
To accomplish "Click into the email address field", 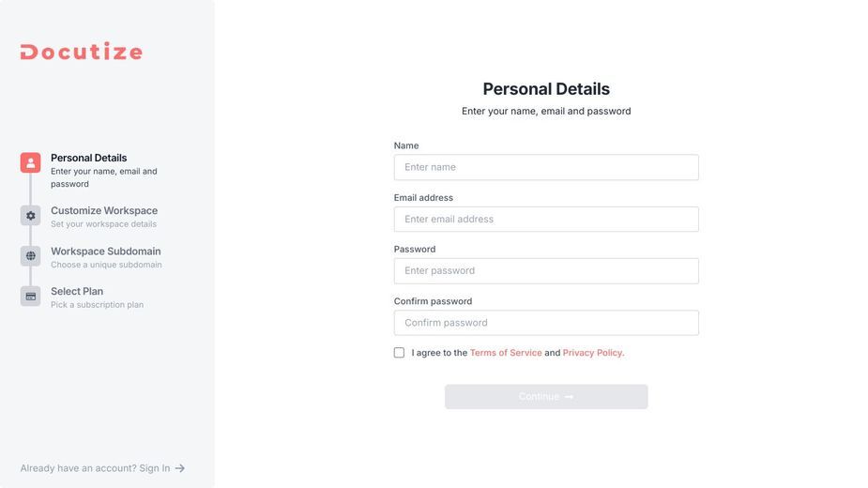I will tap(546, 220).
